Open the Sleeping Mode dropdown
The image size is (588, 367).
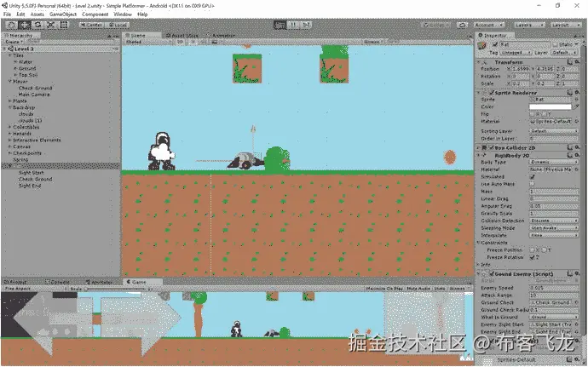pos(554,228)
